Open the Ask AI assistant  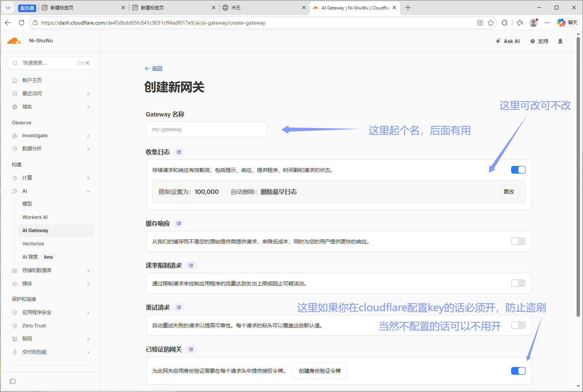[x=507, y=41]
